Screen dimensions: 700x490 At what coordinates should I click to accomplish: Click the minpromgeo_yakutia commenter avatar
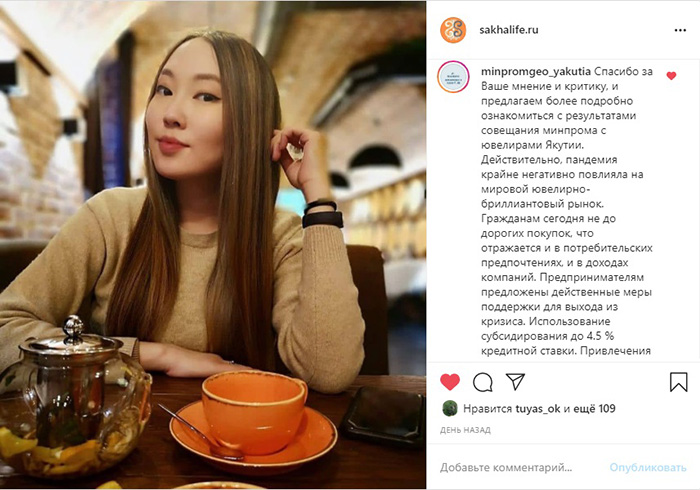tap(453, 77)
